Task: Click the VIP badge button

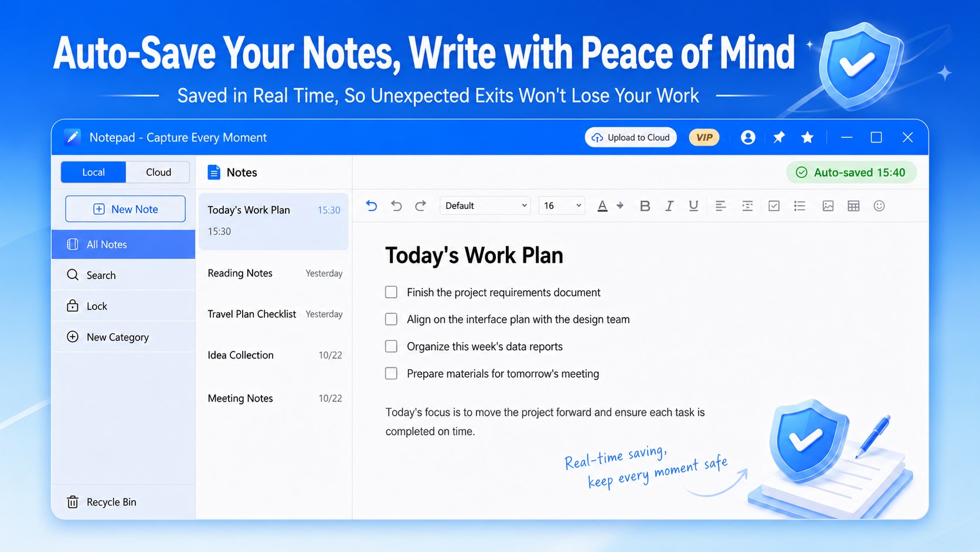Action: [704, 137]
